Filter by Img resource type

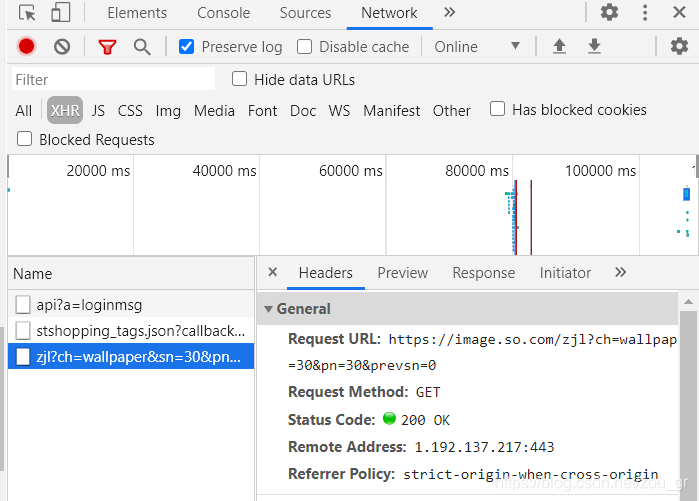tap(168, 111)
